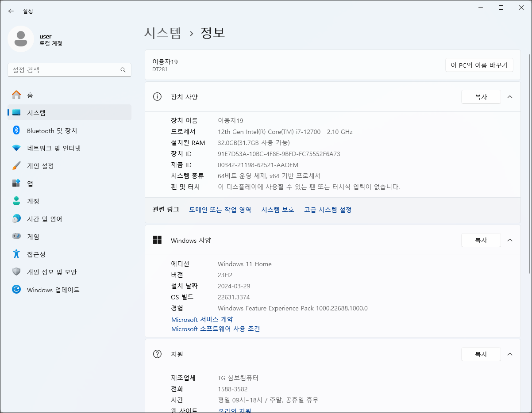Go to 개인 정보 및 보안
This screenshot has height=413, width=532.
[69, 272]
